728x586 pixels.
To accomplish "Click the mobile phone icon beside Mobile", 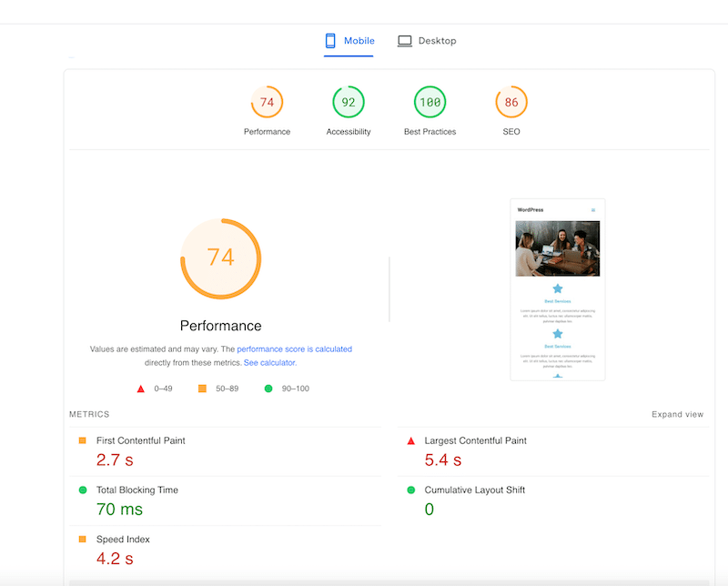I will click(x=329, y=41).
